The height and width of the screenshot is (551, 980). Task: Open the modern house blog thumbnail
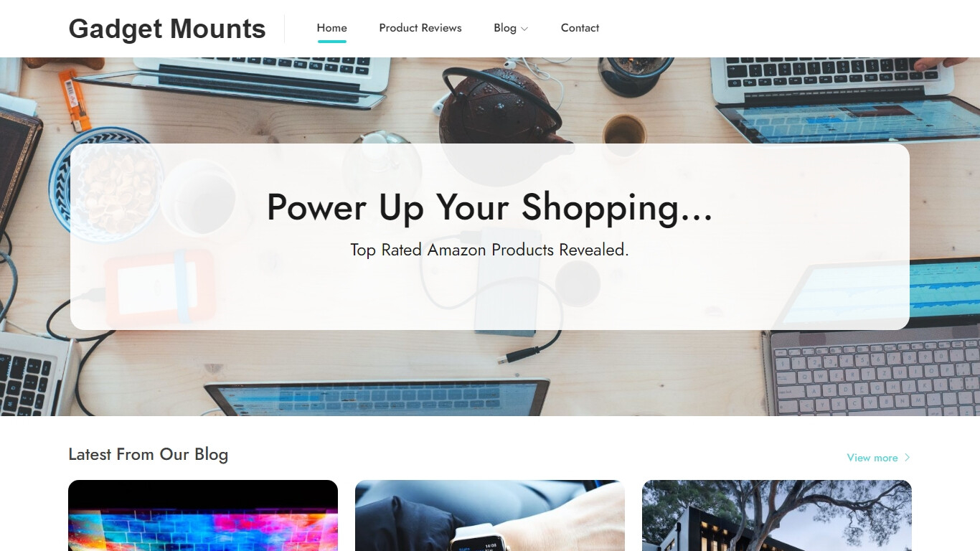[777, 515]
